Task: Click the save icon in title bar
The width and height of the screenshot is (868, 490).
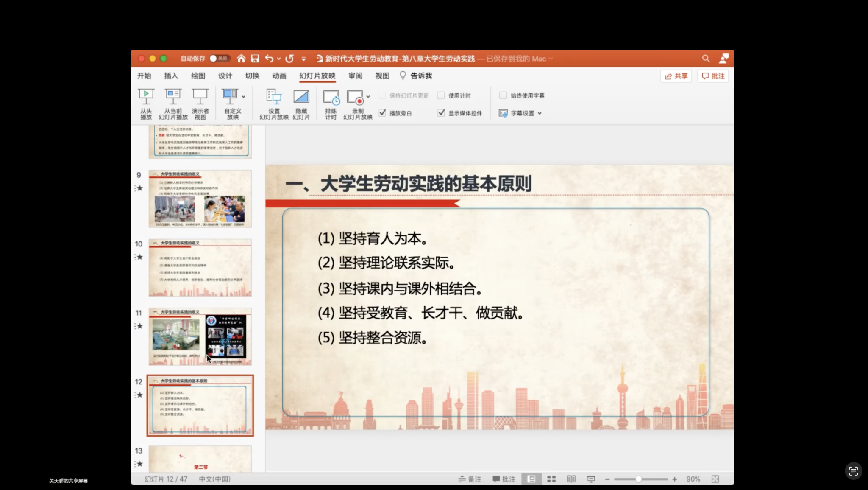Action: pyautogui.click(x=255, y=59)
